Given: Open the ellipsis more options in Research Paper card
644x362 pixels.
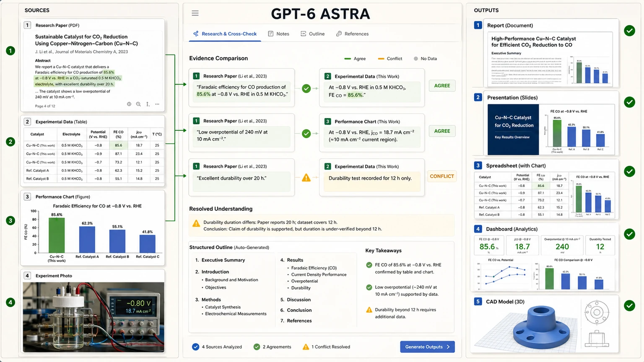Looking at the screenshot, I should click(x=157, y=104).
